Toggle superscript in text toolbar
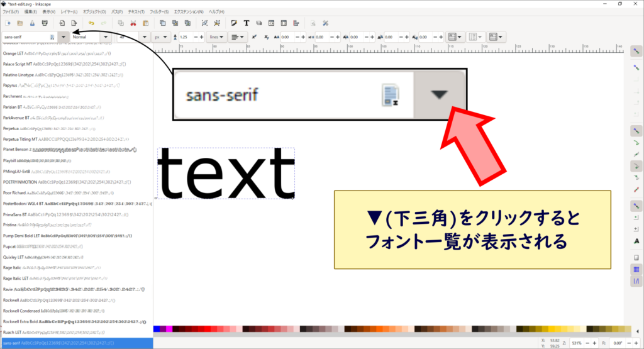 tap(254, 37)
